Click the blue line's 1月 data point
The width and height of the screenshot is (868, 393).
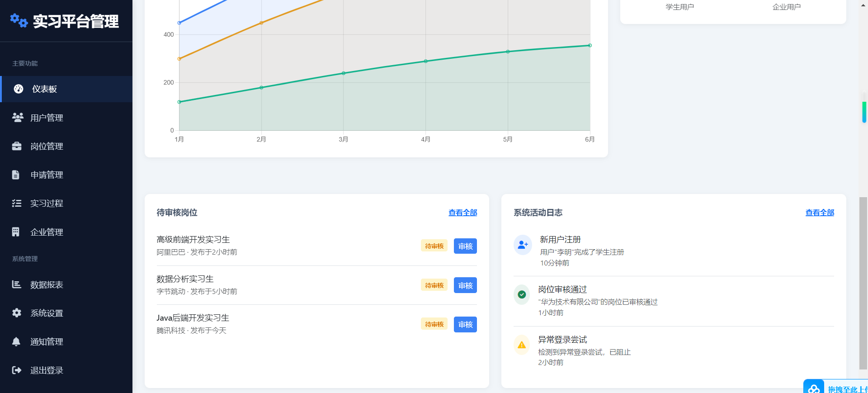click(x=179, y=23)
